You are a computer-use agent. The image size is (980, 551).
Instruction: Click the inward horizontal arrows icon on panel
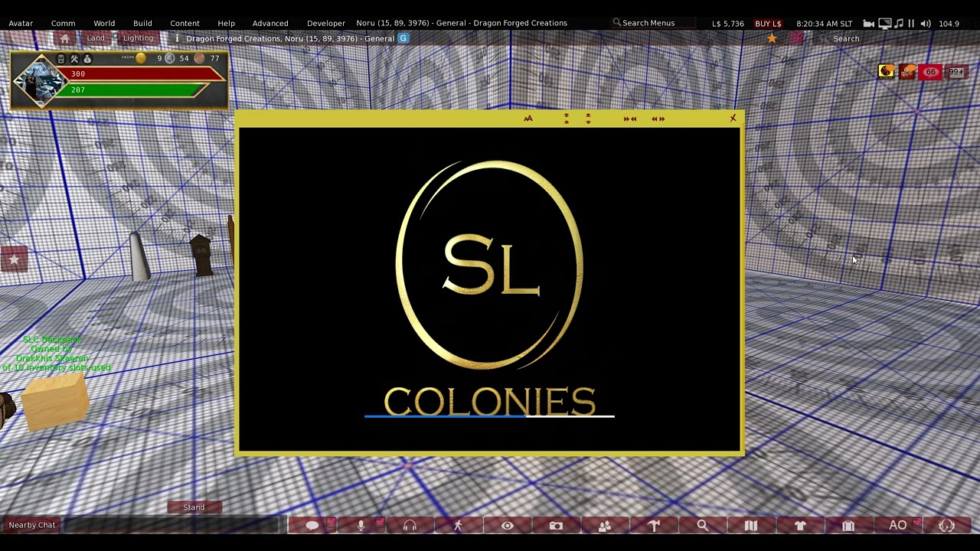pos(630,119)
